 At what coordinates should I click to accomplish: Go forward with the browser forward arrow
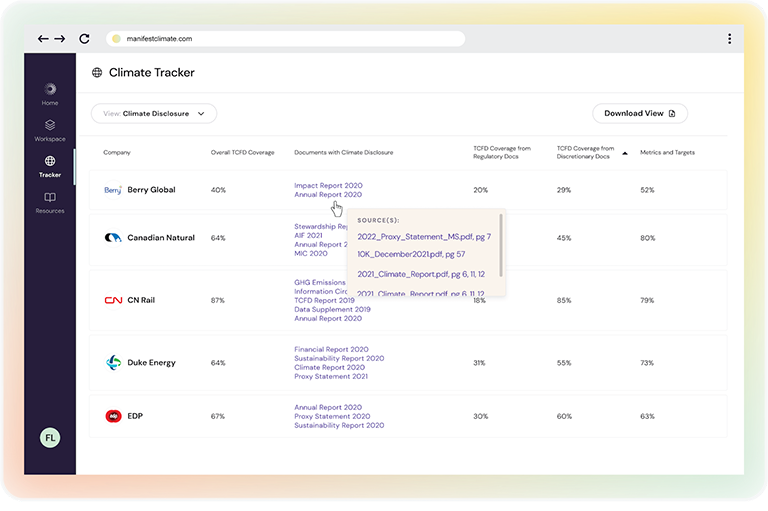pyautogui.click(x=60, y=39)
